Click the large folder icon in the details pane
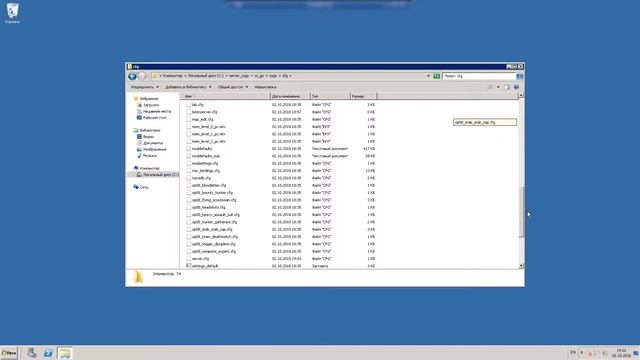The height and width of the screenshot is (360, 640). click(138, 277)
